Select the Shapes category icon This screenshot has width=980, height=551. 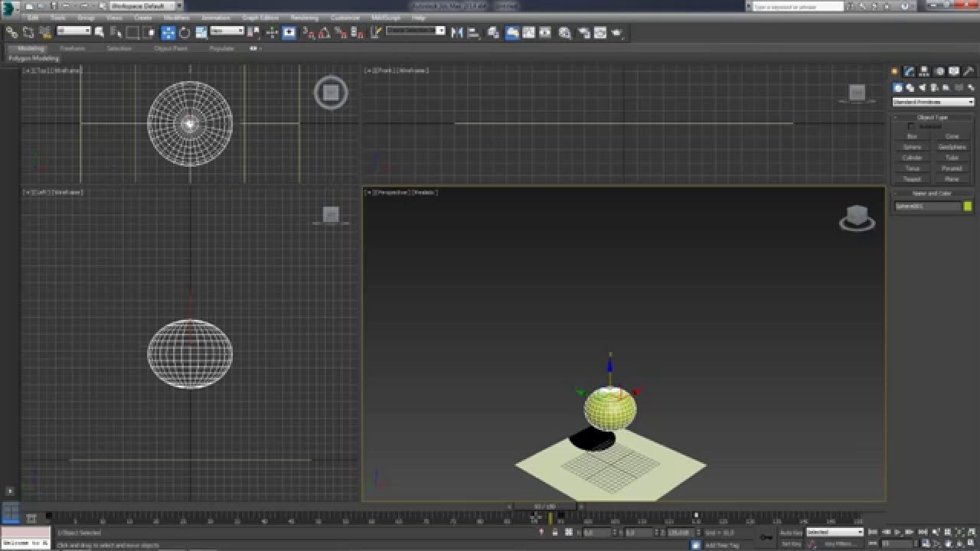click(910, 88)
